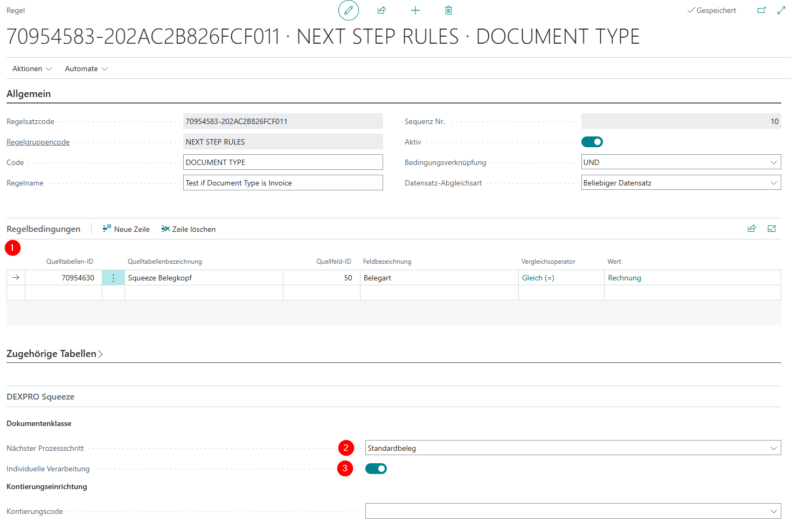This screenshot has height=522, width=812.
Task: Click the share icon in the header
Action: point(382,10)
